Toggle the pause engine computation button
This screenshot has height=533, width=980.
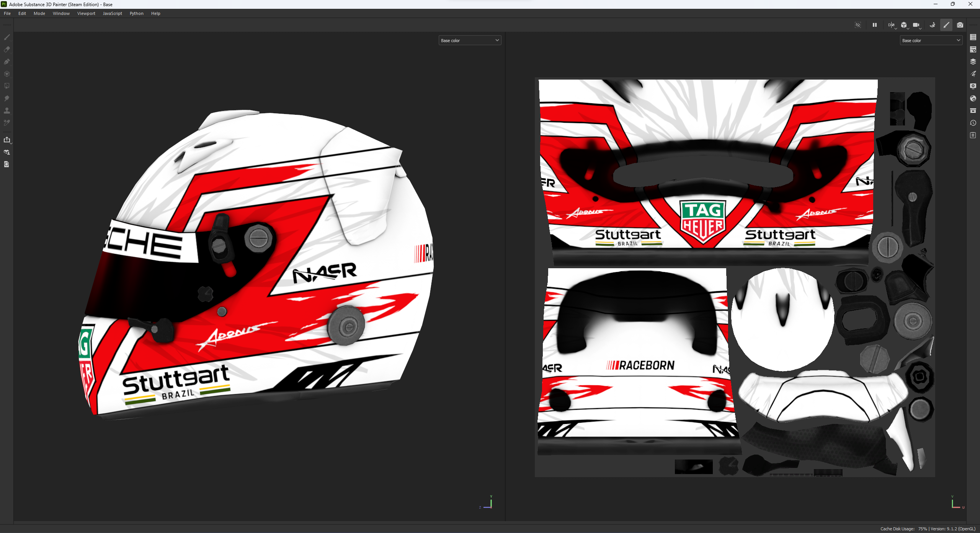coord(875,25)
